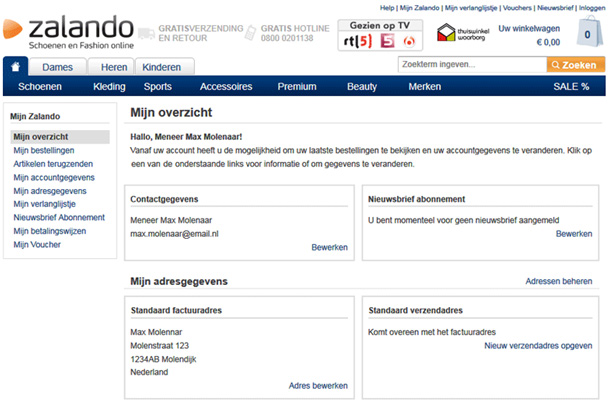This screenshot has height=407, width=609.
Task: Click the delivery truck icon
Action: coord(146,33)
